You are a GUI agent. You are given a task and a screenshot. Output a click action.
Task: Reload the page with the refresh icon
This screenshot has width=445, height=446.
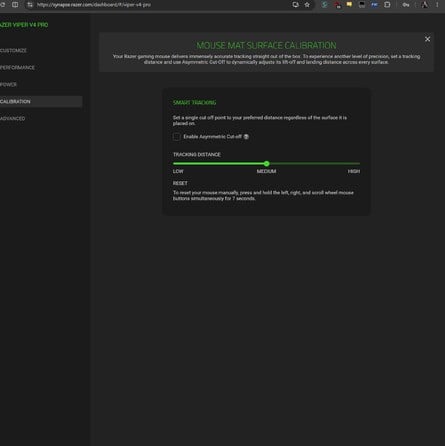click(x=2, y=5)
